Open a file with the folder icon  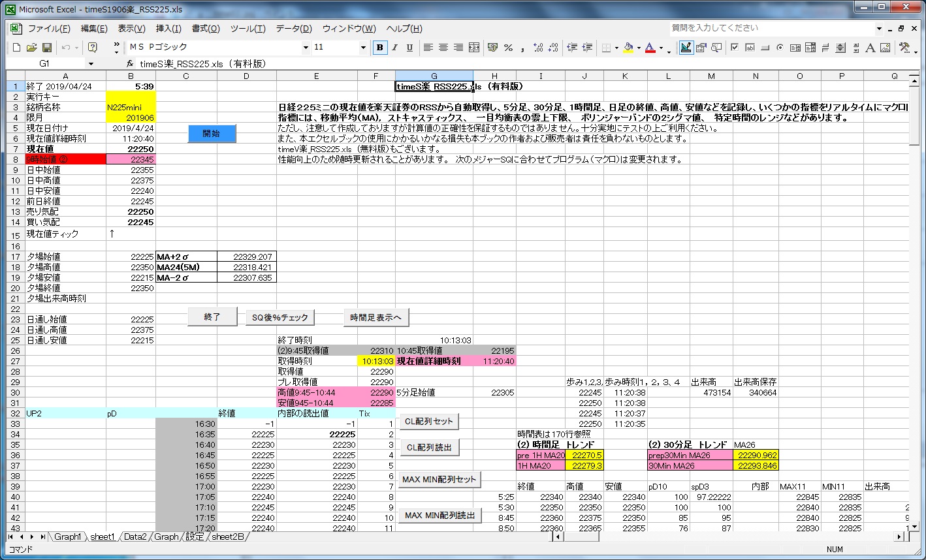click(x=31, y=48)
